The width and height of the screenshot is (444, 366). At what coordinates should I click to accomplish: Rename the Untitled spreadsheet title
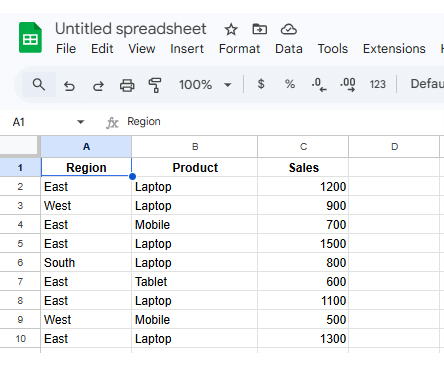tap(131, 29)
